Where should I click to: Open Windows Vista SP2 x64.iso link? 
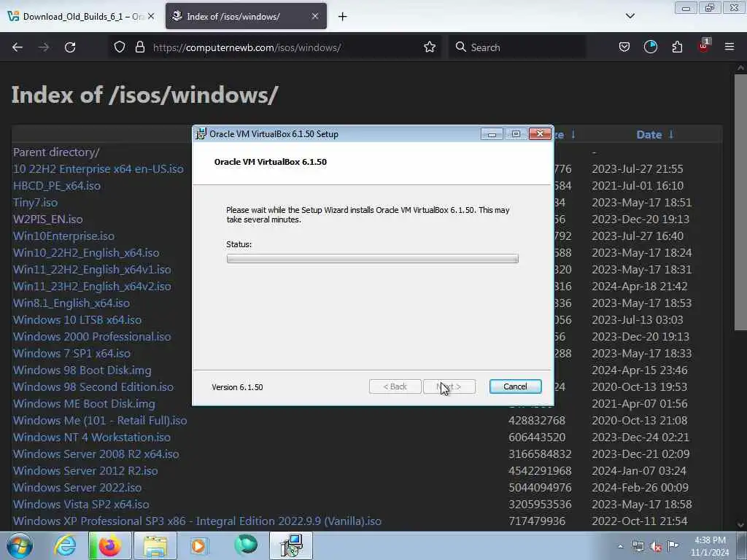click(x=81, y=504)
